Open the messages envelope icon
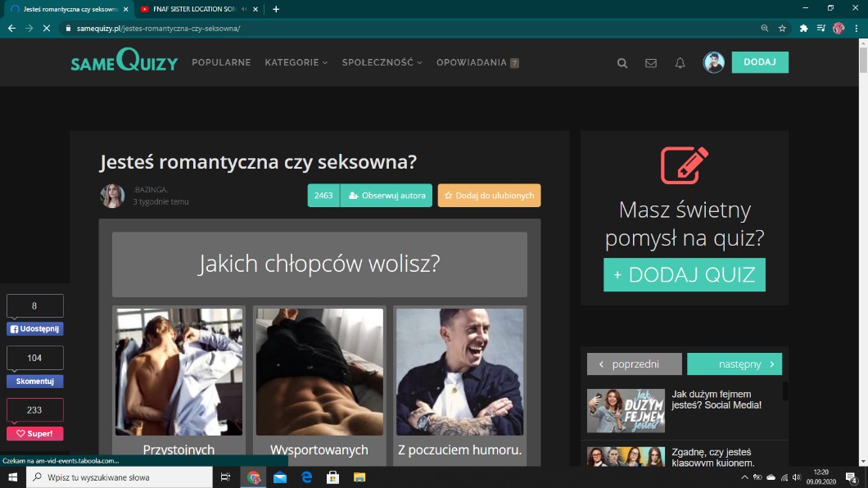Image resolution: width=868 pixels, height=488 pixels. click(x=651, y=63)
